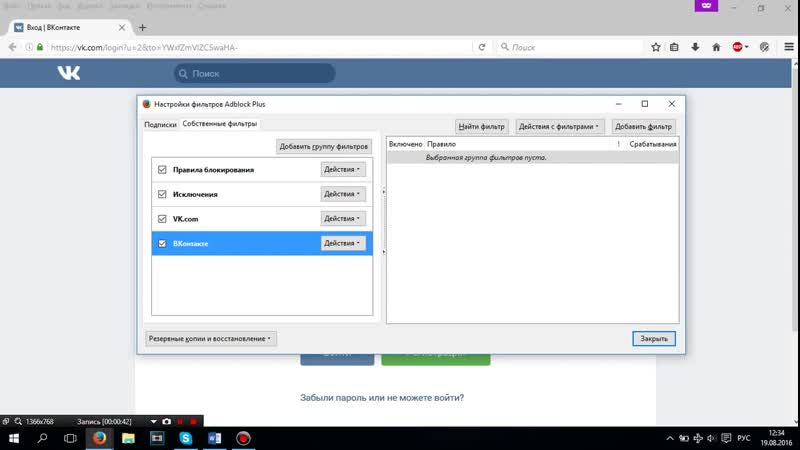This screenshot has height=450, width=800.
Task: Toggle the Исключения filter group checkbox
Action: [162, 194]
